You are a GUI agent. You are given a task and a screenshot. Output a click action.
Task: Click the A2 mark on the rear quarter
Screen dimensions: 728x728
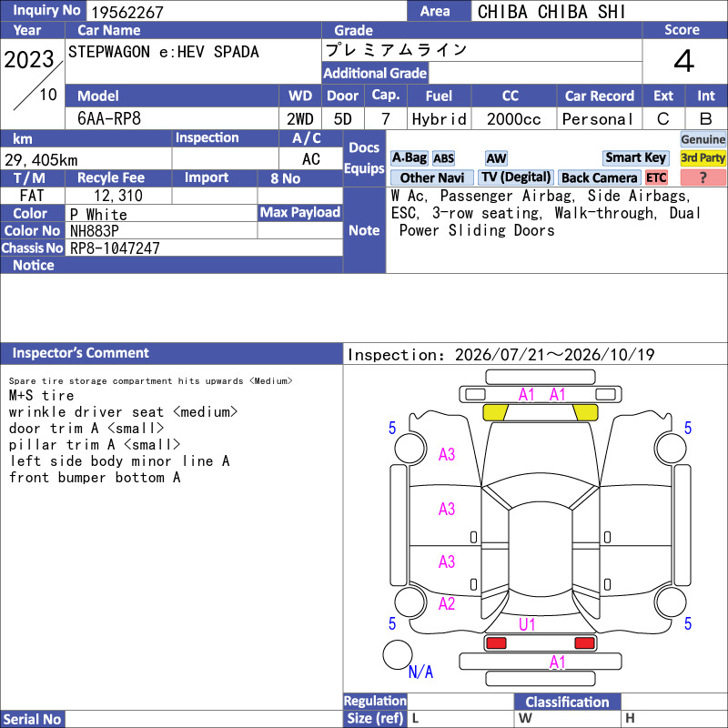click(447, 603)
